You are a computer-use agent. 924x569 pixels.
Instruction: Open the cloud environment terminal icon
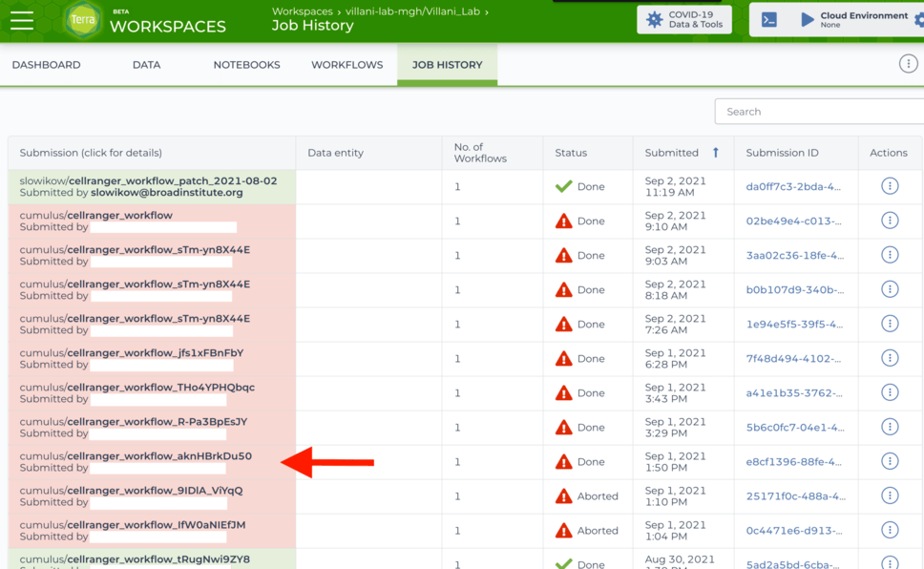769,20
